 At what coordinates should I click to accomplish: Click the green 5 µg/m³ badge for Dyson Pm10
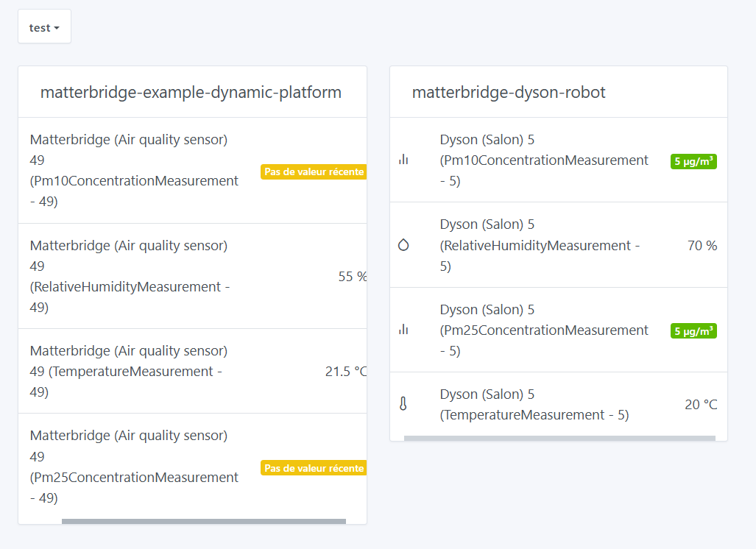point(693,161)
